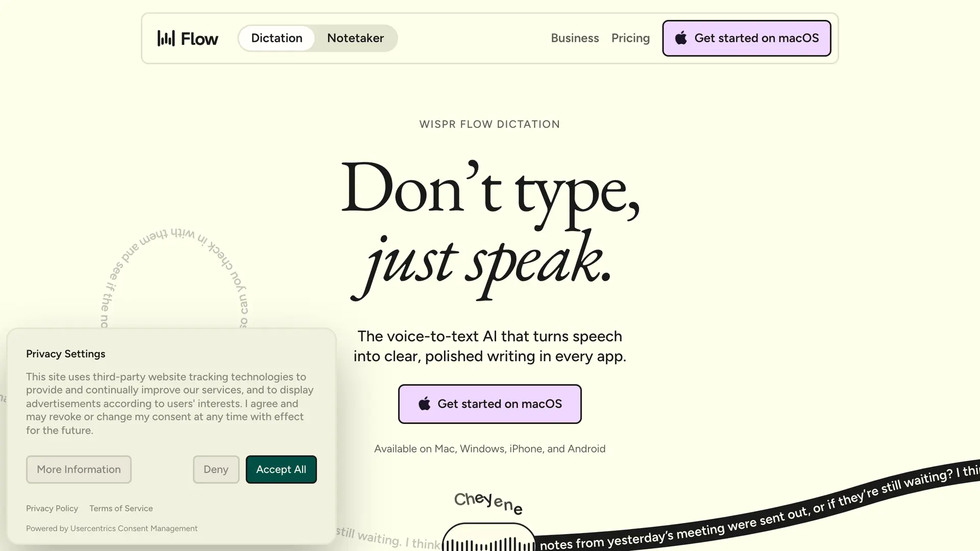Click More Information in Privacy Settings

[x=79, y=469]
